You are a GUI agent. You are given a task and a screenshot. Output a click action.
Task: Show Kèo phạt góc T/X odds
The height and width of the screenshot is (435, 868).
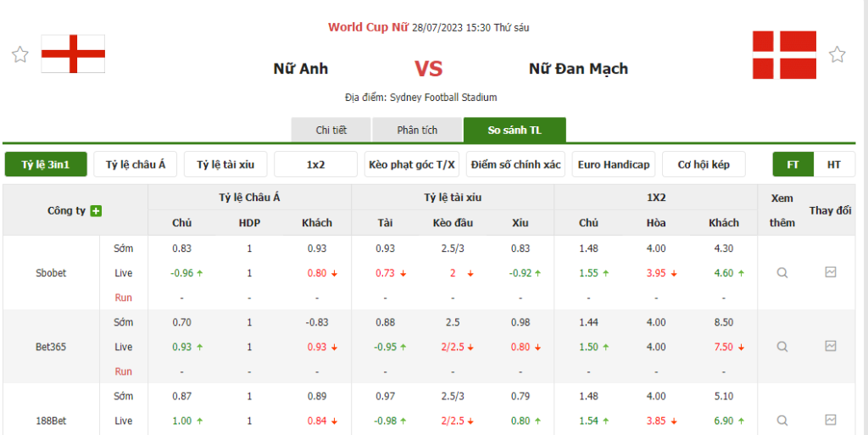pyautogui.click(x=412, y=165)
